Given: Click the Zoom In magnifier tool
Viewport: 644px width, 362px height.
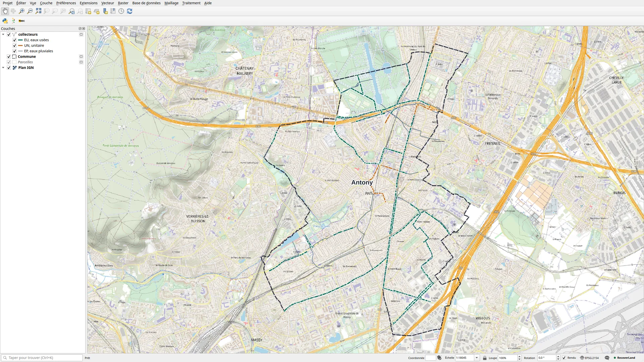Looking at the screenshot, I should click(x=21, y=11).
